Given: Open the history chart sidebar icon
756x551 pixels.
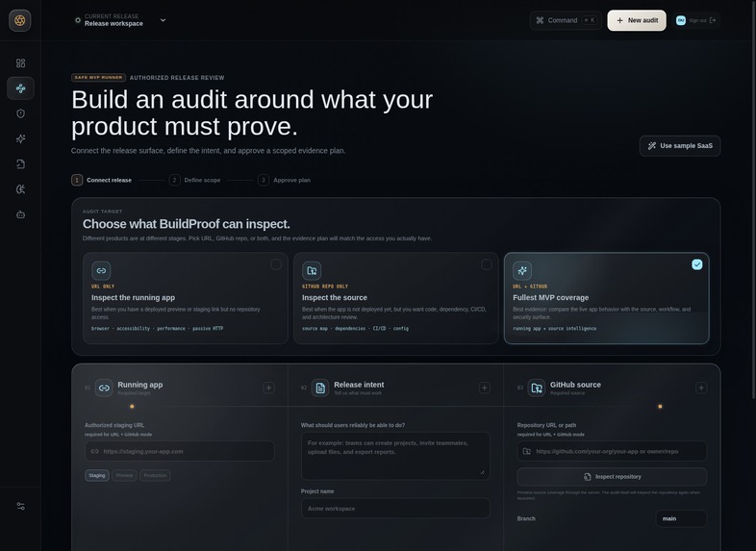Looking at the screenshot, I should 21,189.
